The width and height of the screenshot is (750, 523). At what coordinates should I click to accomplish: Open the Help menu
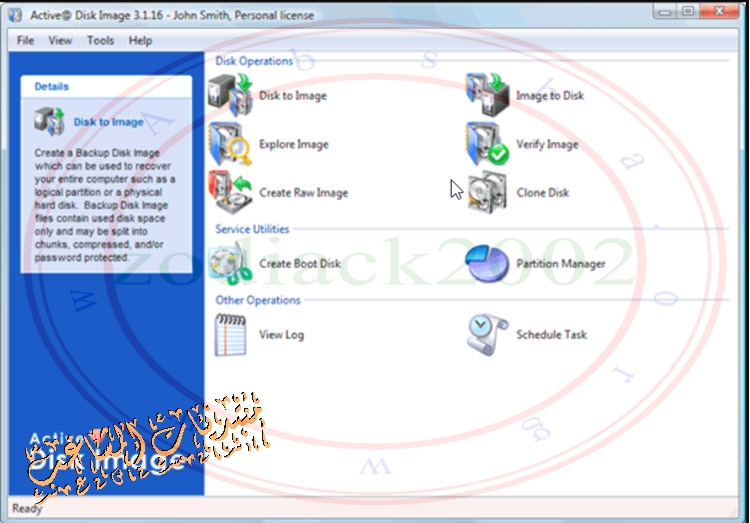pos(140,41)
